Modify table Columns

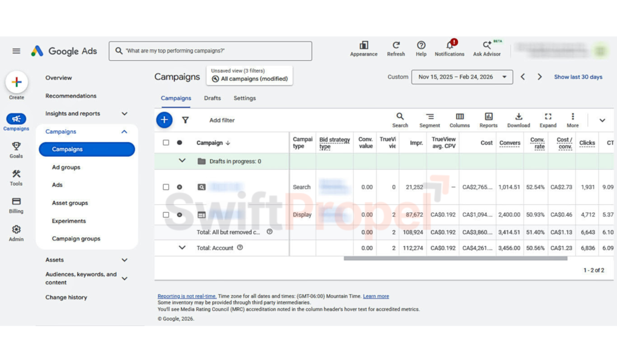tap(460, 120)
